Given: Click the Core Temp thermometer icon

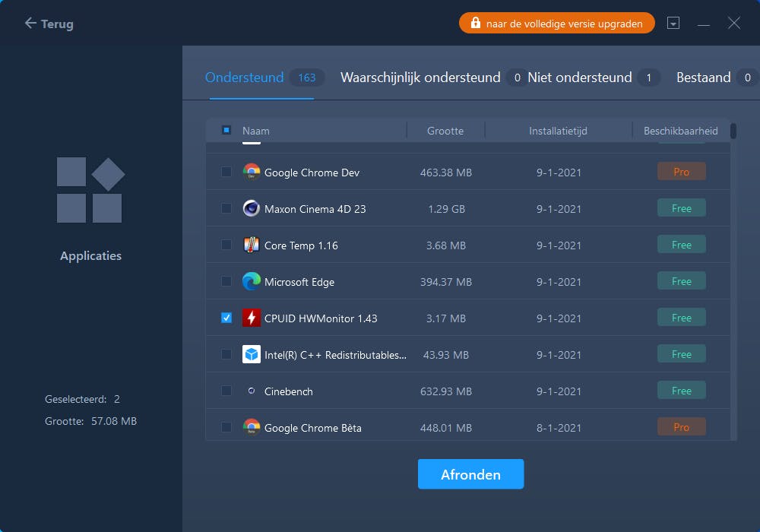Looking at the screenshot, I should 251,245.
